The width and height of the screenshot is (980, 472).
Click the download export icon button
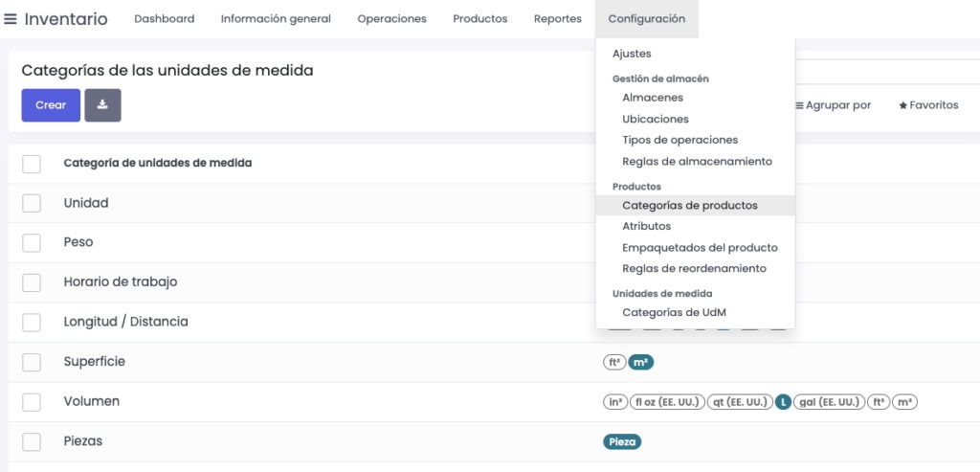coord(102,105)
